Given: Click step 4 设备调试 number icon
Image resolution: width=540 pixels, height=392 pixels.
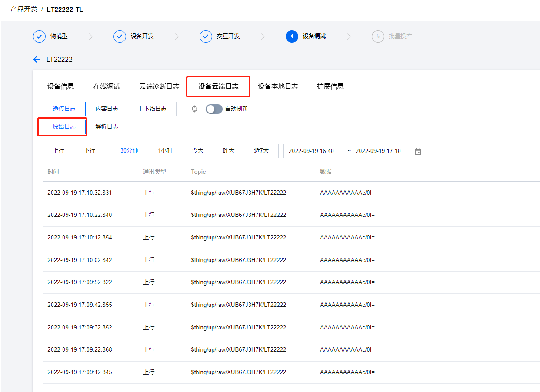Looking at the screenshot, I should pos(292,37).
